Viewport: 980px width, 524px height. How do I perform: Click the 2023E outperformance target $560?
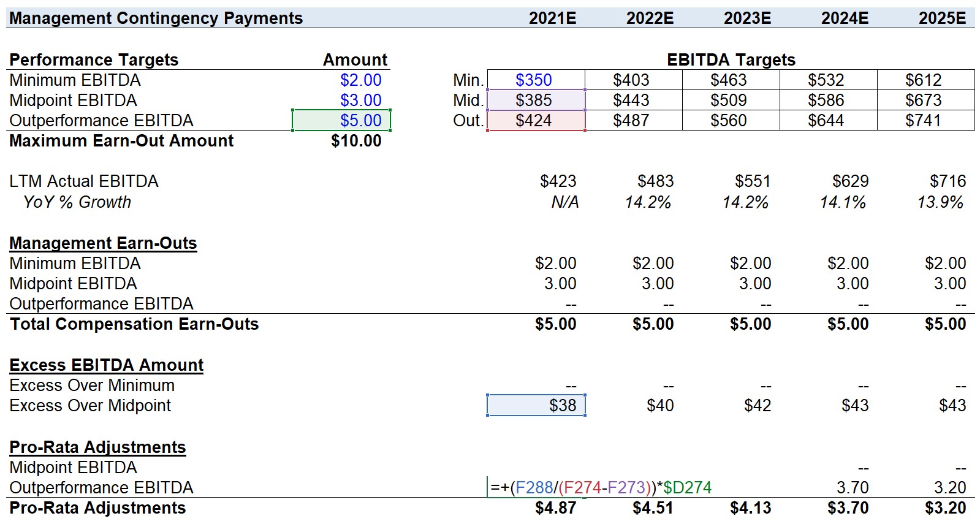[731, 120]
